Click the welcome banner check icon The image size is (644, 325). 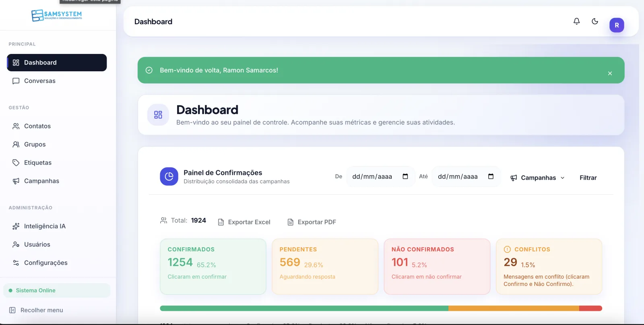149,70
